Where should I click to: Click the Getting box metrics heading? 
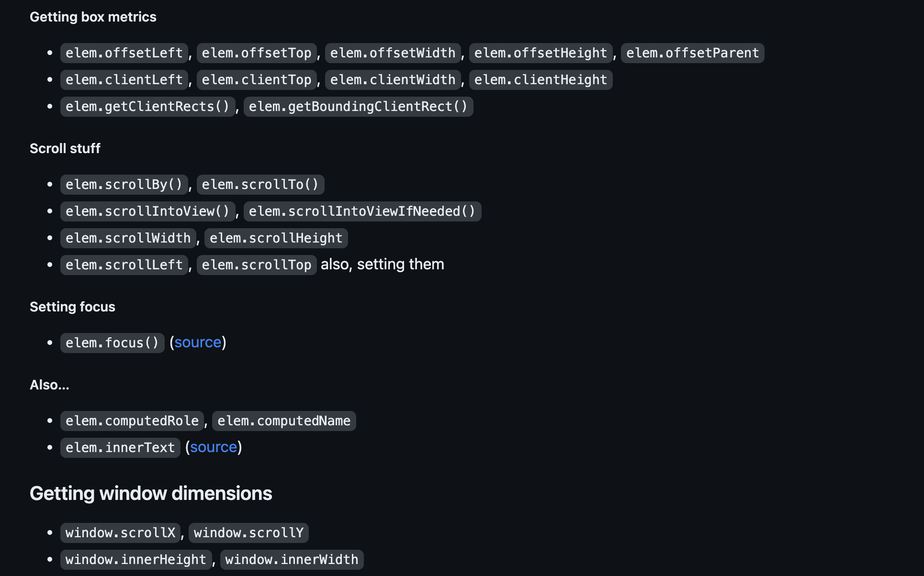coord(93,17)
